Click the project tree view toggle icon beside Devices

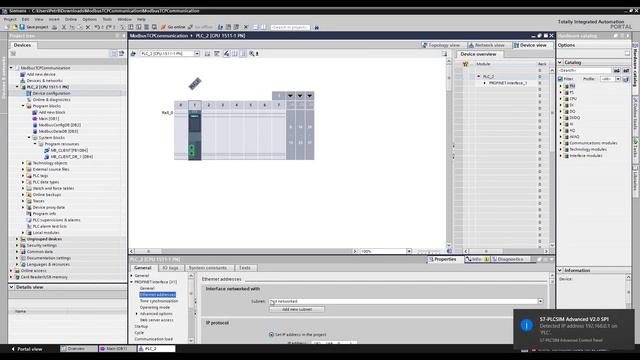click(x=114, y=53)
